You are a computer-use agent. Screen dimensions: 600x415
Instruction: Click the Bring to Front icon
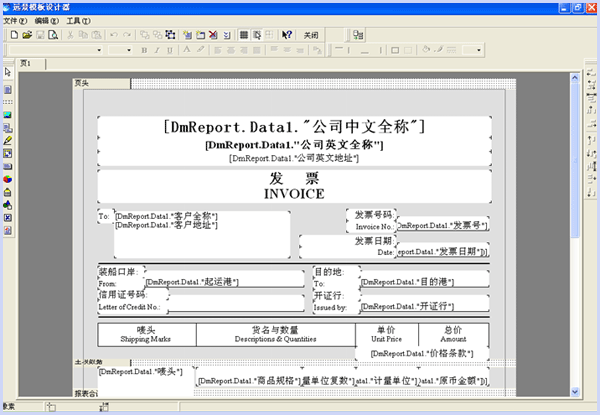click(144, 35)
